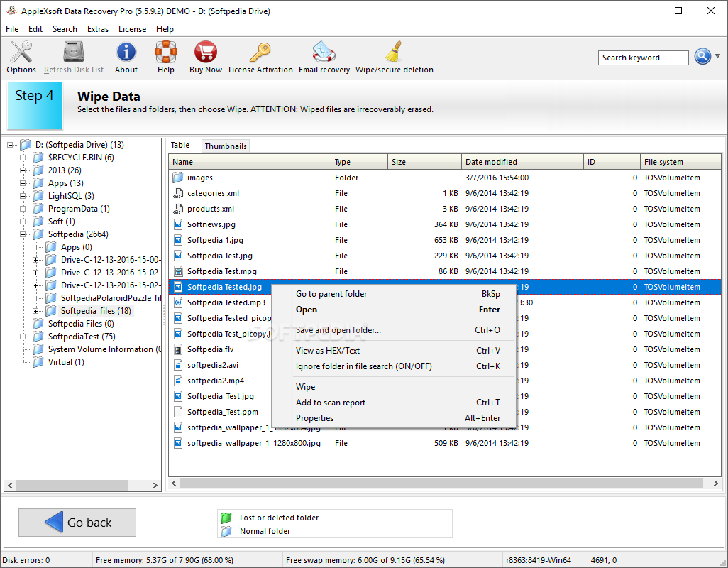Select Soft (1) tree item
This screenshot has width=728, height=568.
click(61, 222)
